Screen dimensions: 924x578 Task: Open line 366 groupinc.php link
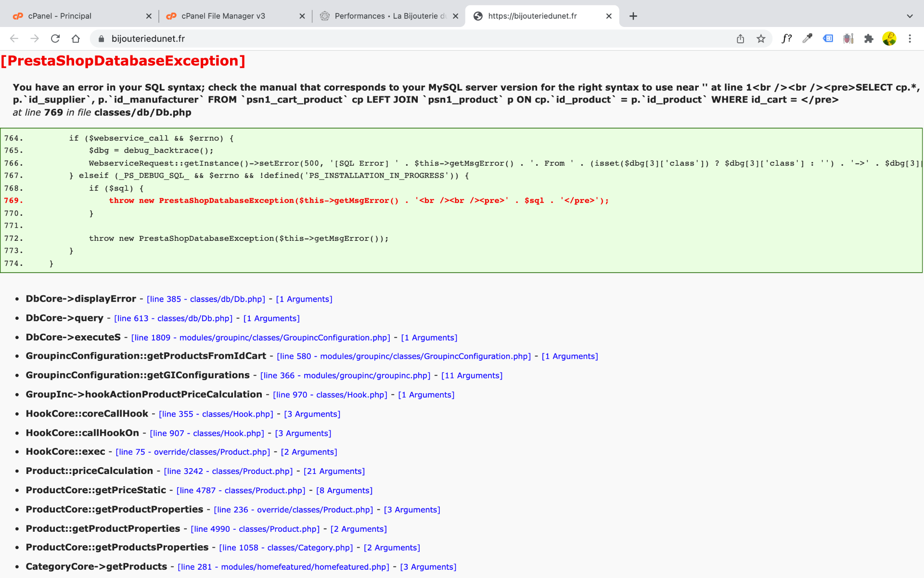346,376
